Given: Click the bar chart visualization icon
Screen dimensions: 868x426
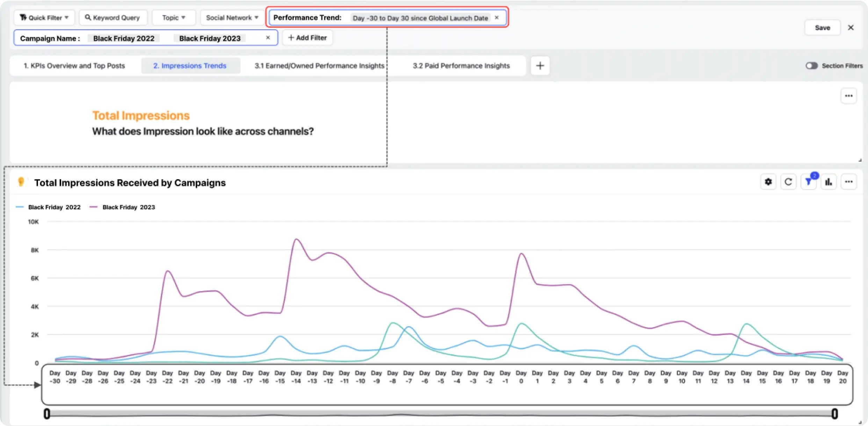Looking at the screenshot, I should point(829,182).
